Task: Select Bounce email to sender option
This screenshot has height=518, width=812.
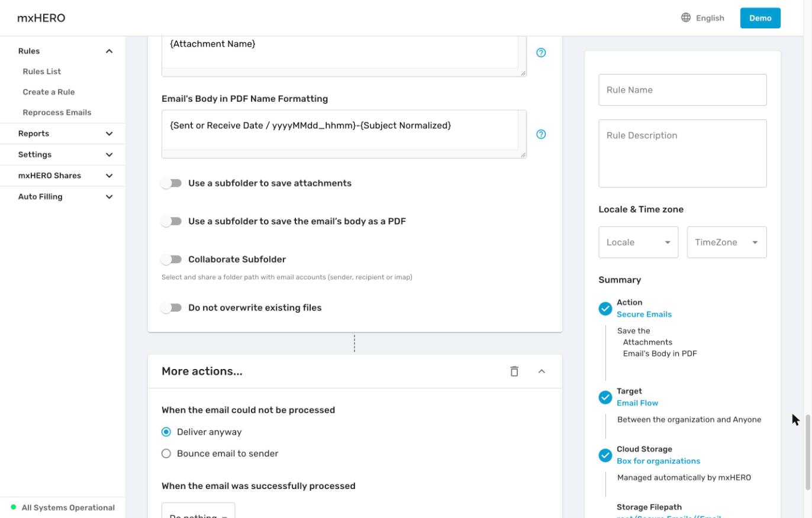Action: pyautogui.click(x=166, y=454)
